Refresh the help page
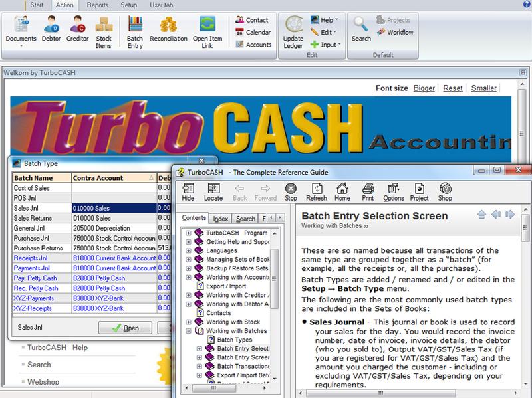Viewport: 532px width, 398px height. (317, 192)
